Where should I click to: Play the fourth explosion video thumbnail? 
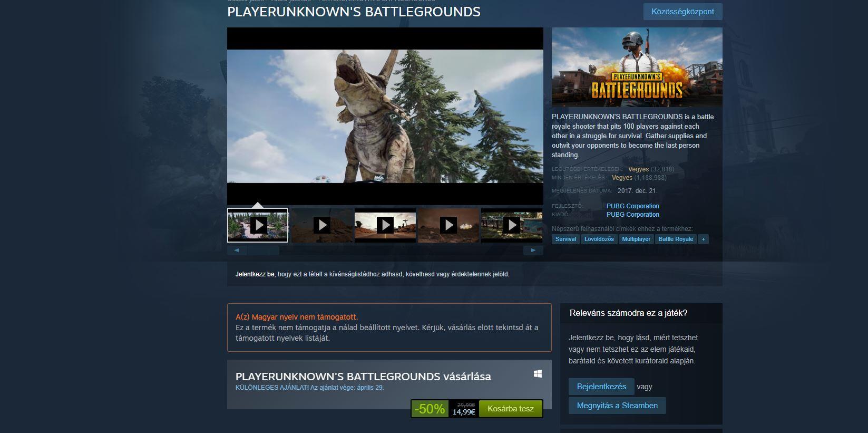(x=448, y=225)
